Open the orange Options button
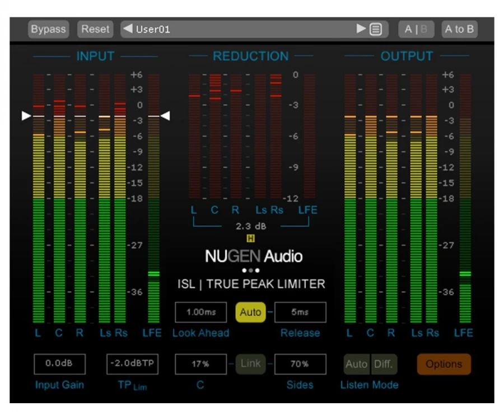This screenshot has width=504, height=420. (x=444, y=364)
